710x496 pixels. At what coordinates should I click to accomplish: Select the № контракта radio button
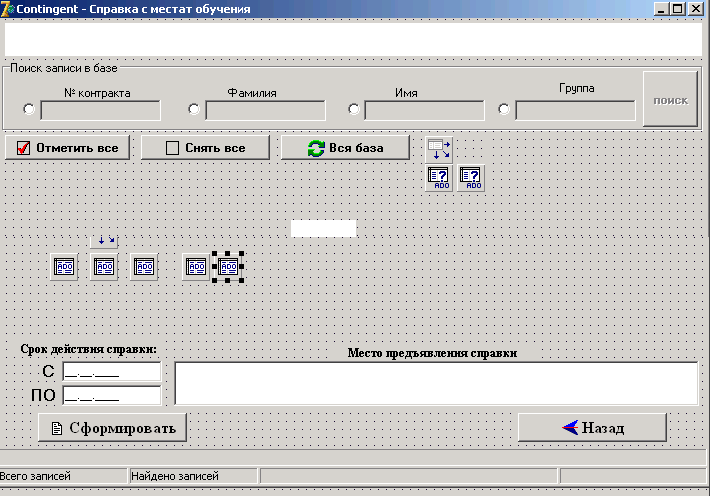pyautogui.click(x=29, y=109)
